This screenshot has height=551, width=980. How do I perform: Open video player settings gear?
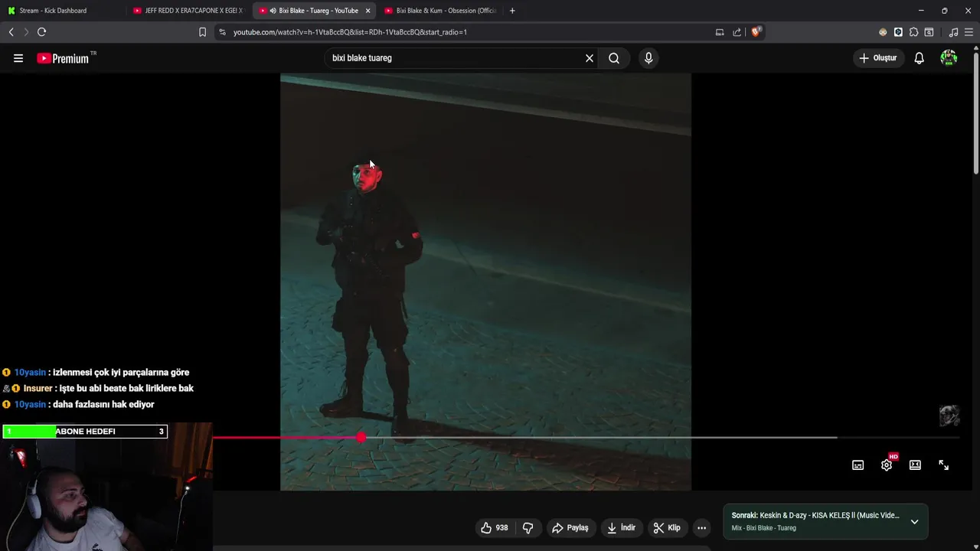click(x=887, y=465)
